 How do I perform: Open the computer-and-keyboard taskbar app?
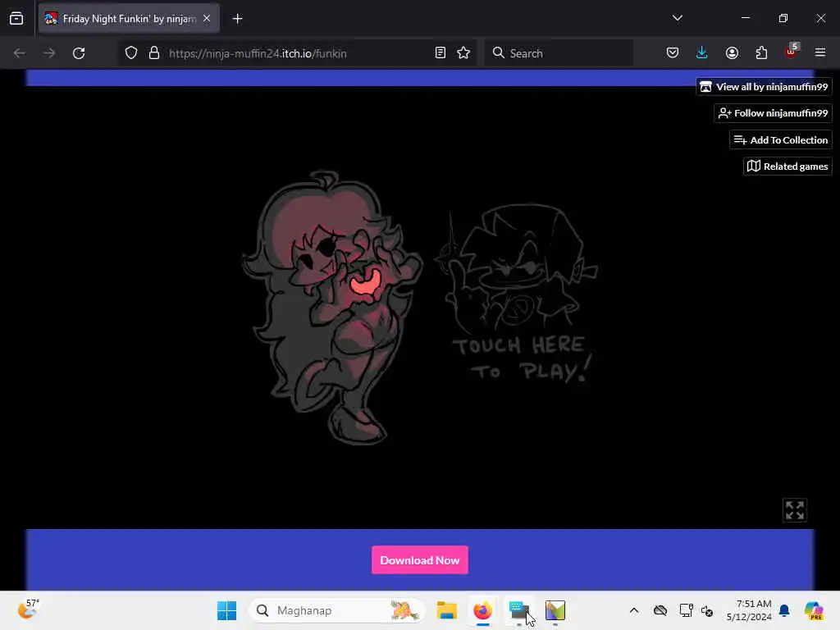[x=518, y=610]
